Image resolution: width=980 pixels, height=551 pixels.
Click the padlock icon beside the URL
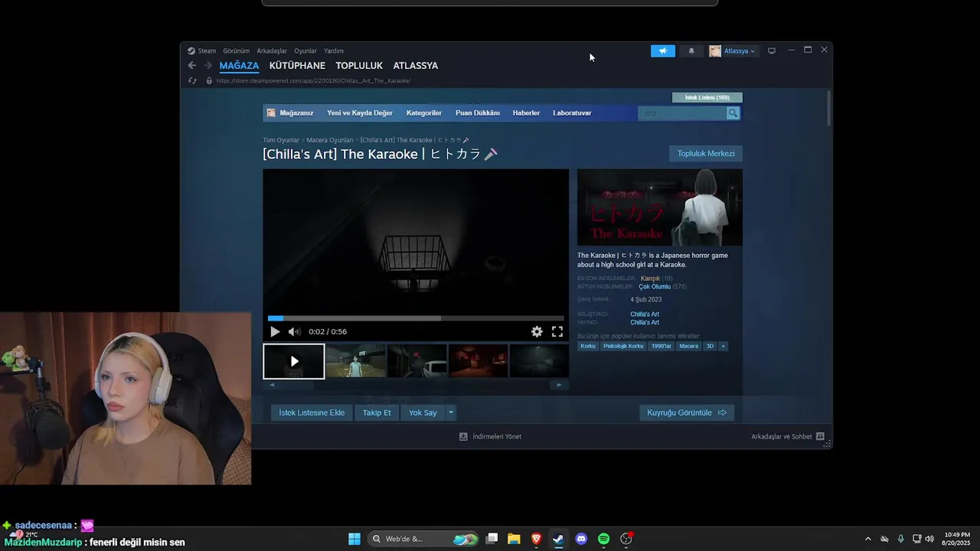coord(209,80)
